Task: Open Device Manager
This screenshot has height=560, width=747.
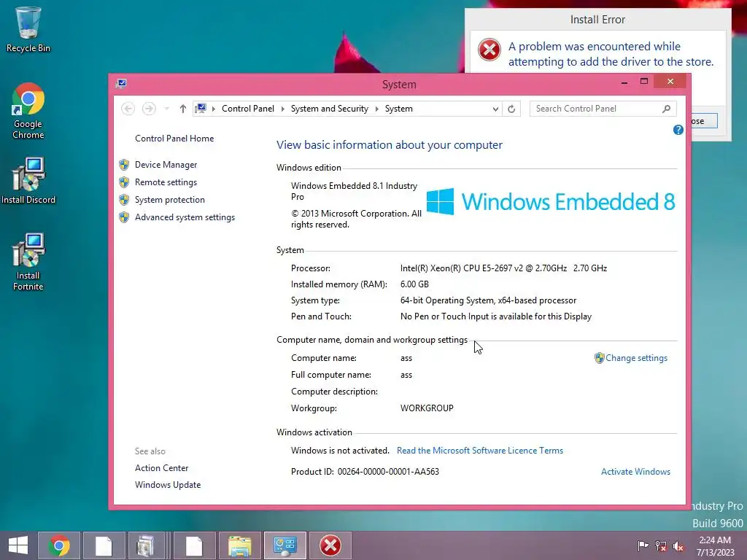Action: tap(166, 165)
